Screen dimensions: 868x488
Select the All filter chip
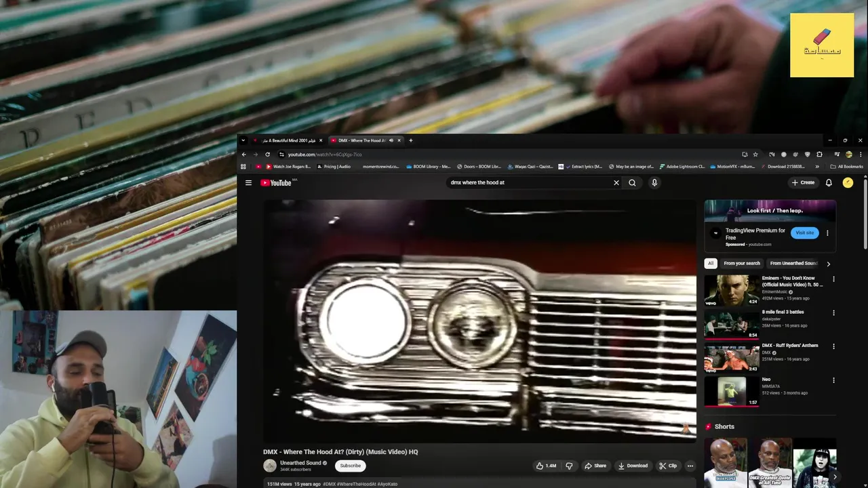[x=711, y=263]
